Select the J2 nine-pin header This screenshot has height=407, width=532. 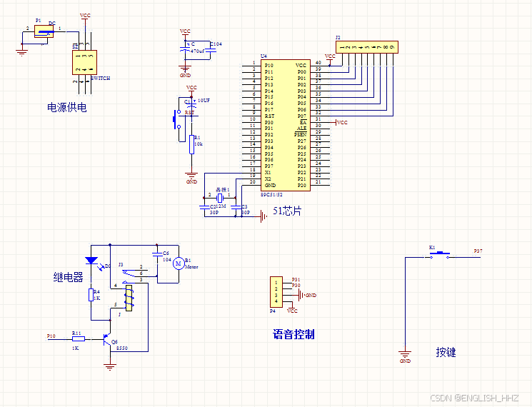367,47
